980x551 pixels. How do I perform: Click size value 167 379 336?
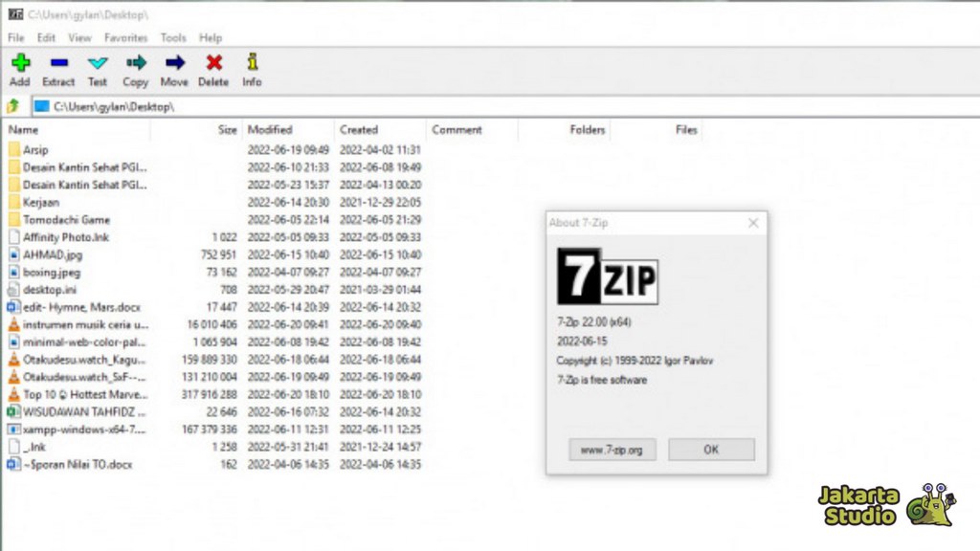(210, 430)
